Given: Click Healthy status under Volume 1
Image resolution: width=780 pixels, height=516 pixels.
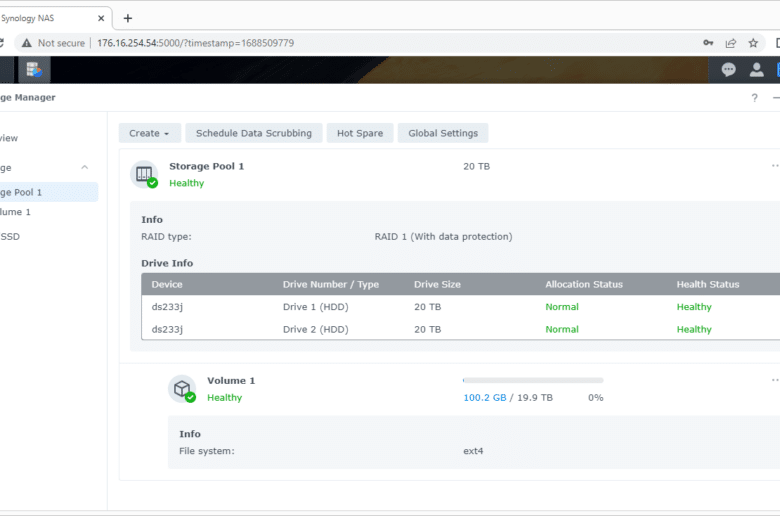Looking at the screenshot, I should 224,398.
